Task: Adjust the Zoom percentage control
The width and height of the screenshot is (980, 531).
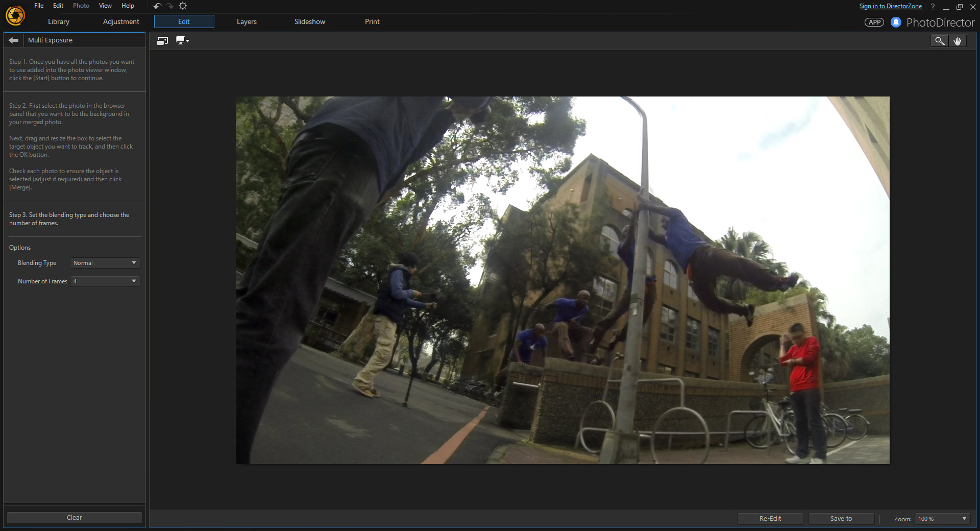Action: click(x=942, y=519)
